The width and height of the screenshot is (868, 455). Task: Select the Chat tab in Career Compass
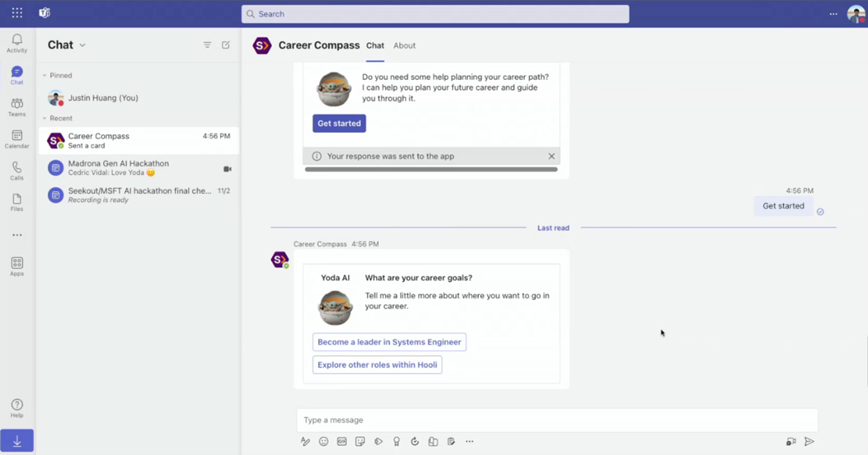pyautogui.click(x=375, y=45)
